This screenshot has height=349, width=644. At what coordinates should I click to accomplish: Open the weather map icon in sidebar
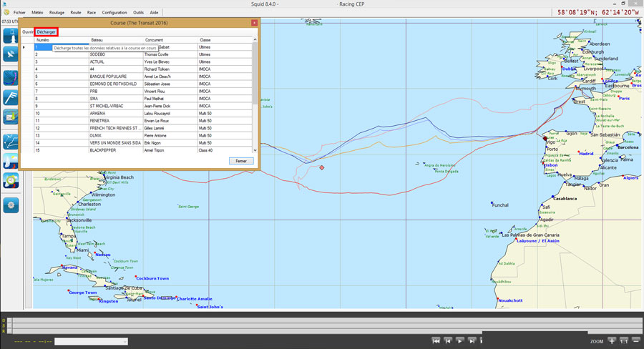(11, 77)
